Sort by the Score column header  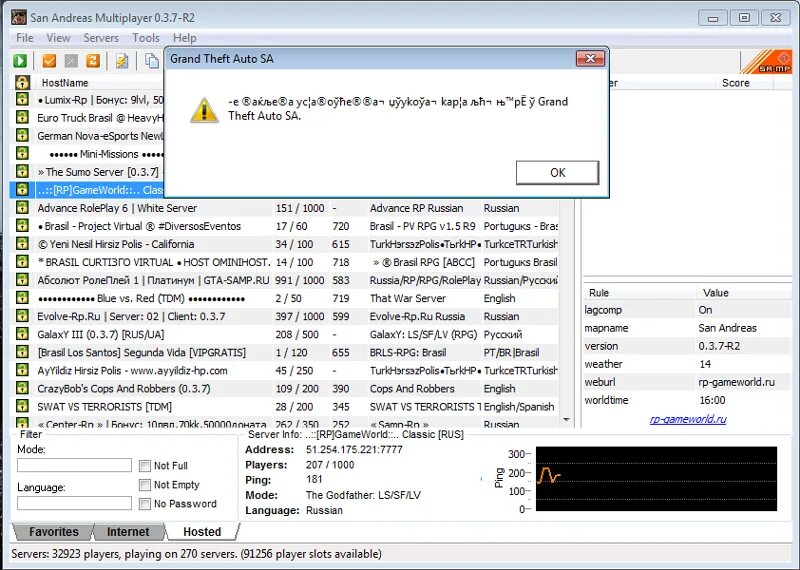pyautogui.click(x=735, y=83)
